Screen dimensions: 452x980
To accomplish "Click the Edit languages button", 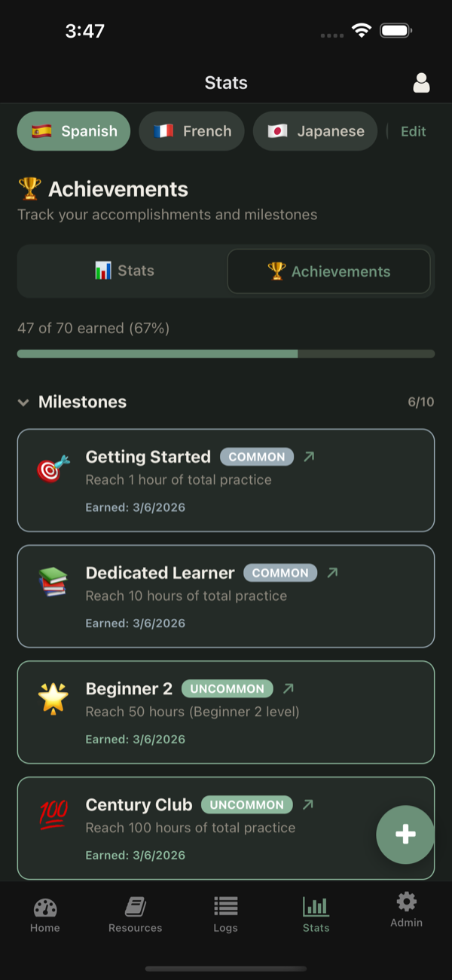I will tap(413, 130).
